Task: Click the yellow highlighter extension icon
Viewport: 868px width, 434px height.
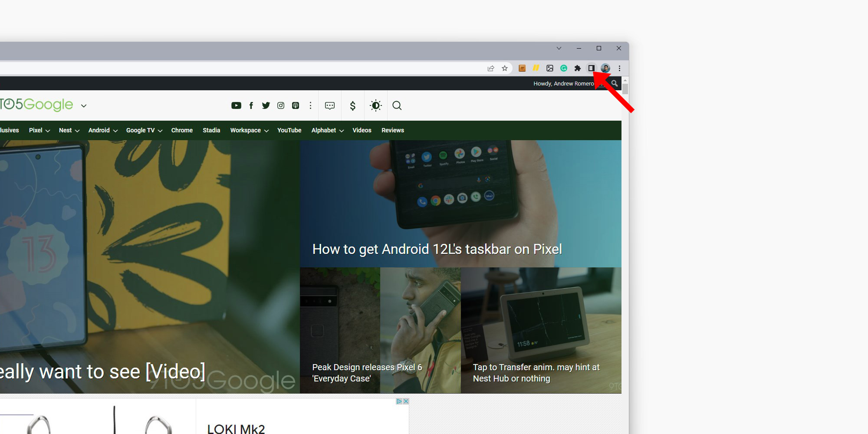Action: (x=536, y=68)
